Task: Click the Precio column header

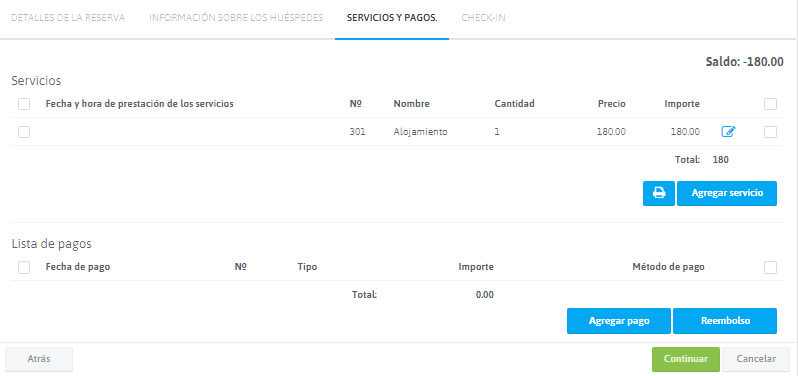Action: 612,104
